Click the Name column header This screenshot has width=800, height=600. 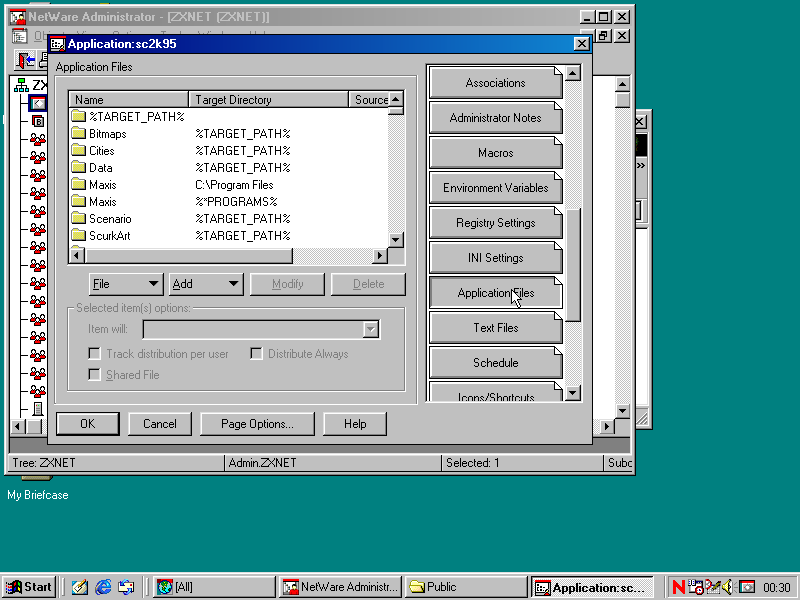coord(129,99)
